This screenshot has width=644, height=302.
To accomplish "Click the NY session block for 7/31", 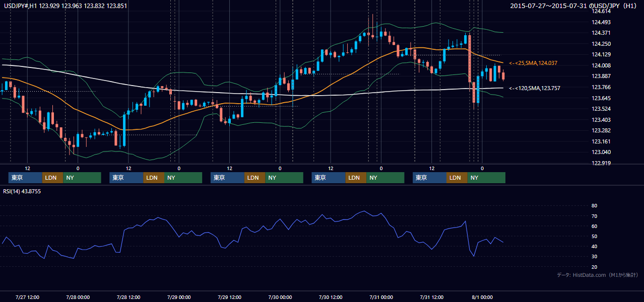I will (x=486, y=178).
